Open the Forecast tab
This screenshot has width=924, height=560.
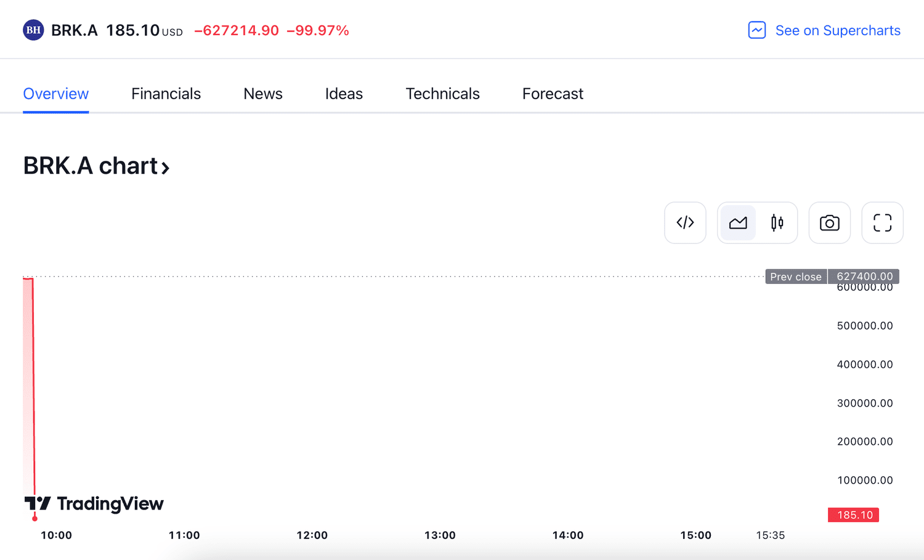pos(553,94)
